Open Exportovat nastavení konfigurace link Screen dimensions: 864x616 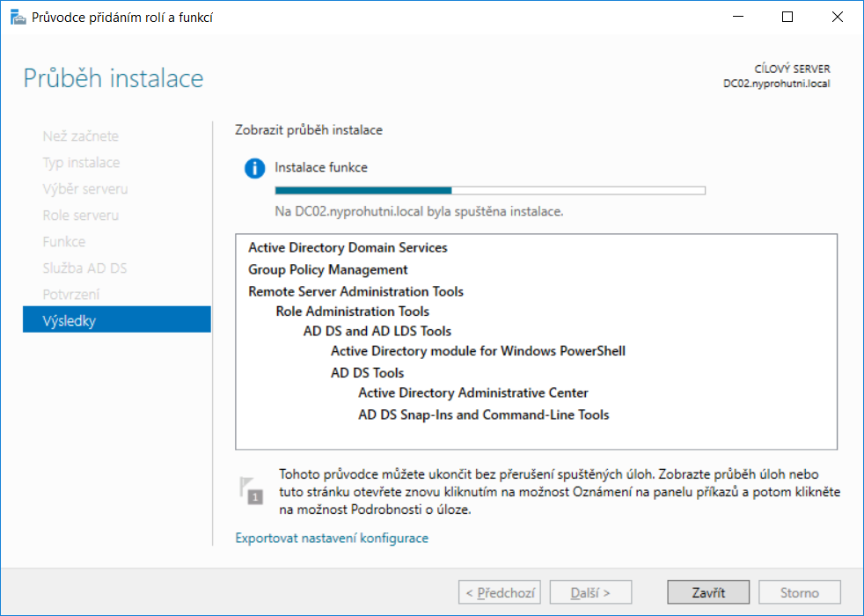[332, 538]
